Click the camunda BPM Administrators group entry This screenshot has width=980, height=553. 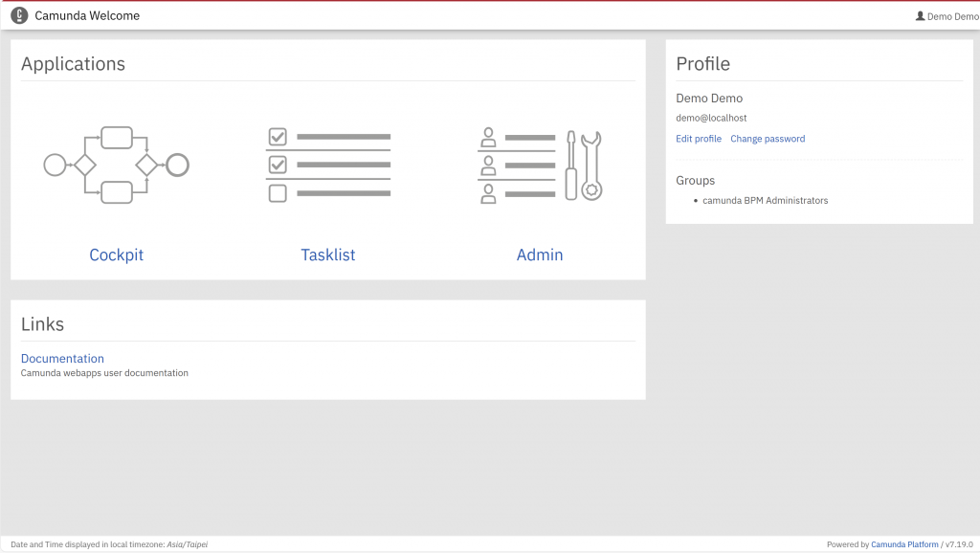tap(765, 201)
